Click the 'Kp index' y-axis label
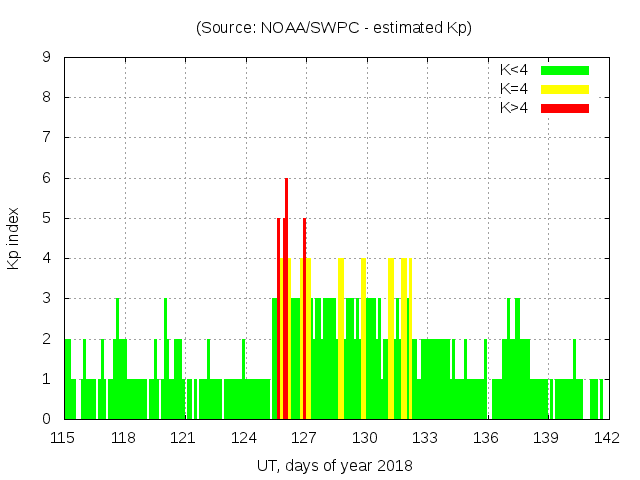Viewport: 640px width, 480px height. (14, 238)
